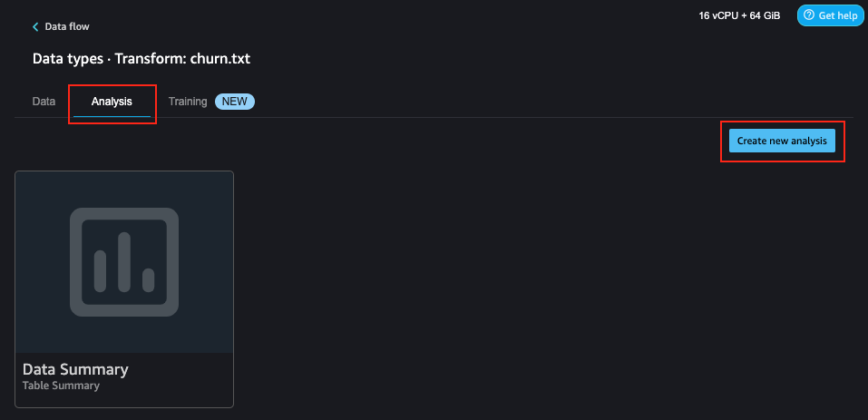Select the Analysis tab
This screenshot has height=420, width=868.
coord(112,102)
